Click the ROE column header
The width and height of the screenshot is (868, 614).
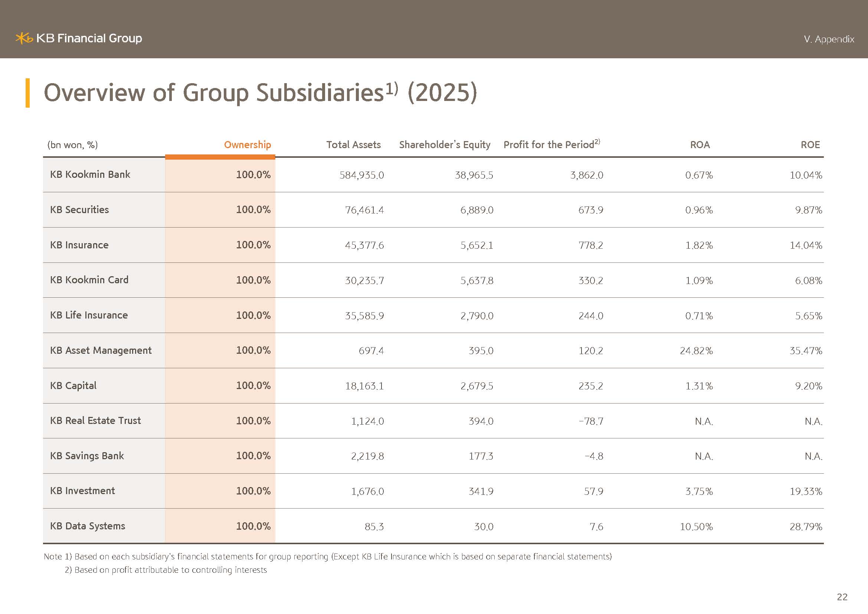coord(810,145)
